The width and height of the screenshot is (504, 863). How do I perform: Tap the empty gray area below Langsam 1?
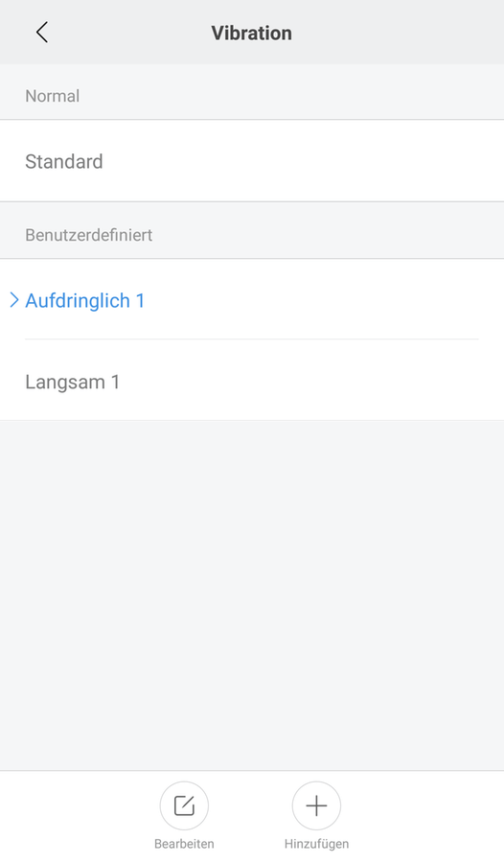pyautogui.click(x=252, y=595)
